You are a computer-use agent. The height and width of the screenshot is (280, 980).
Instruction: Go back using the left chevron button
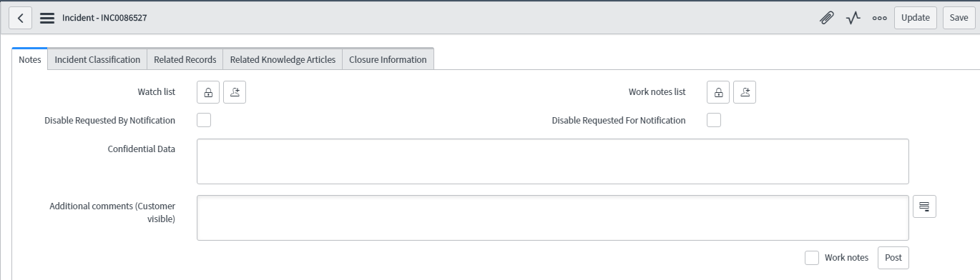(20, 18)
